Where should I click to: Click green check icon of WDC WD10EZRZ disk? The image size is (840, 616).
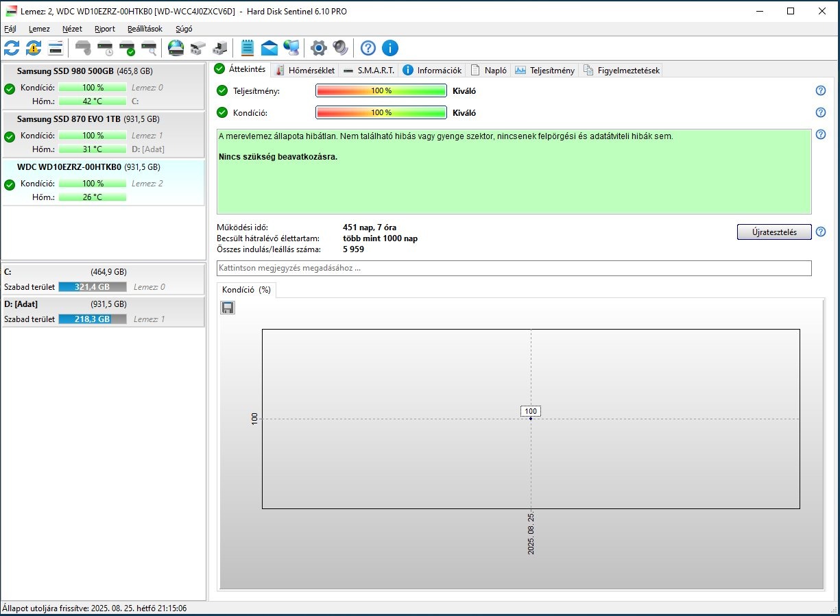coord(10,184)
